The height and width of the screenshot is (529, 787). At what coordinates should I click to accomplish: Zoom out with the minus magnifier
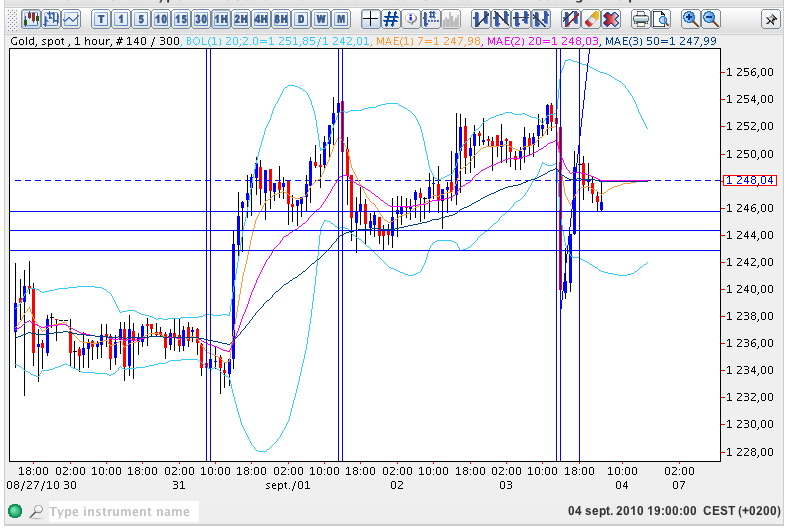pyautogui.click(x=710, y=19)
